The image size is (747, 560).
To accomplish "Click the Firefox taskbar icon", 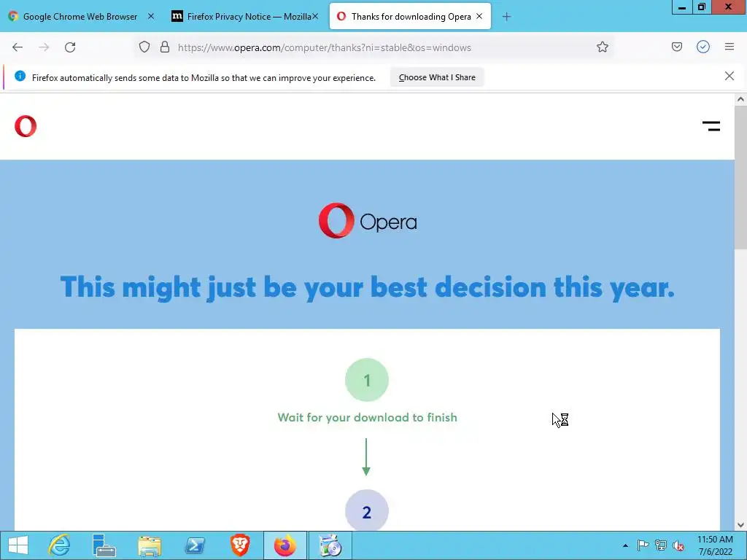I will 285,545.
